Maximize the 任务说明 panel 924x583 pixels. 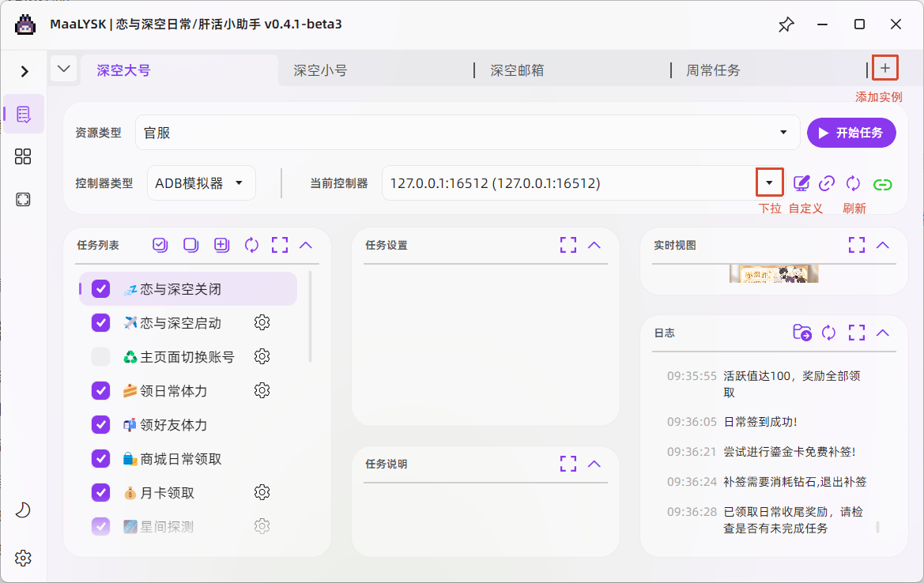(568, 464)
